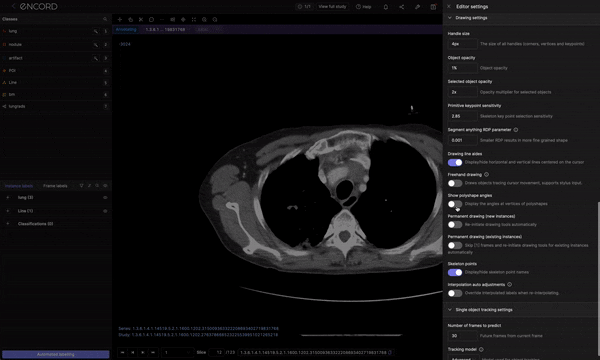Click info icon next to Tracking model

[x=481, y=349]
